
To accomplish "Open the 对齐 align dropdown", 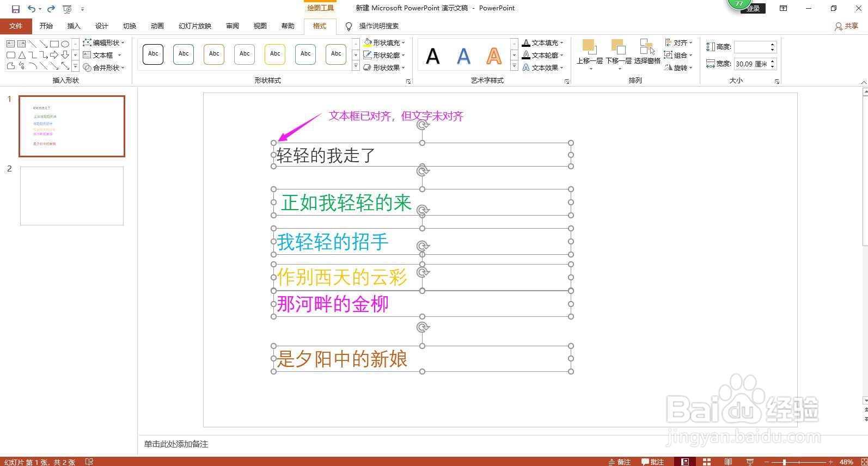I will click(678, 42).
